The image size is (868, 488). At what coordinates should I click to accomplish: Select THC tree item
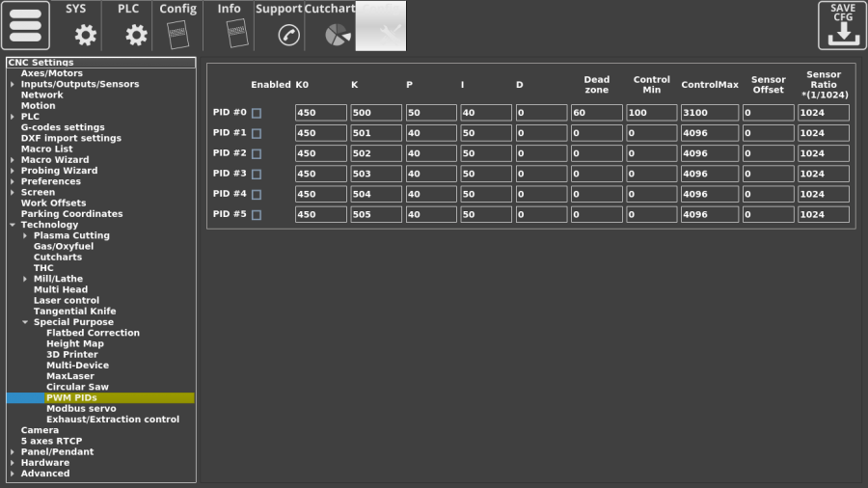43,268
